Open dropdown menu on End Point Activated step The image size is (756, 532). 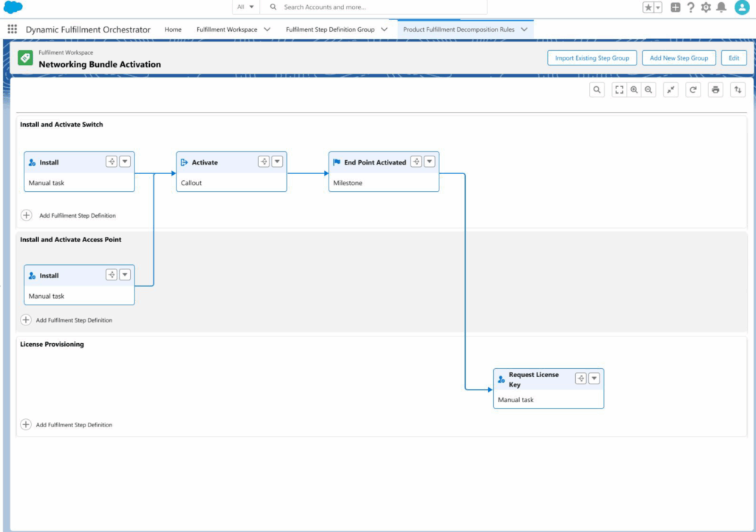pyautogui.click(x=430, y=162)
